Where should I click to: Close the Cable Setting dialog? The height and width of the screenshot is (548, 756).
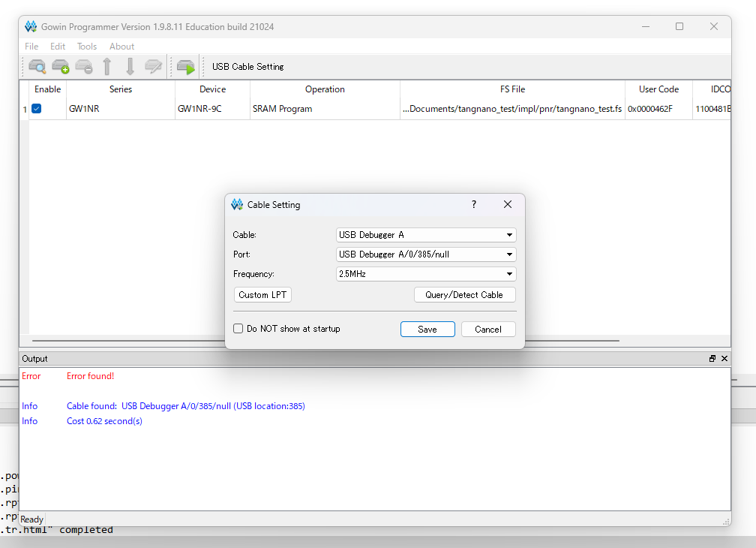pyautogui.click(x=508, y=204)
